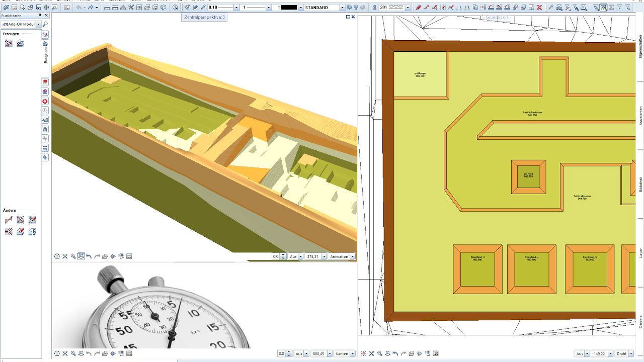Open the Objekte side tab

click(x=640, y=321)
